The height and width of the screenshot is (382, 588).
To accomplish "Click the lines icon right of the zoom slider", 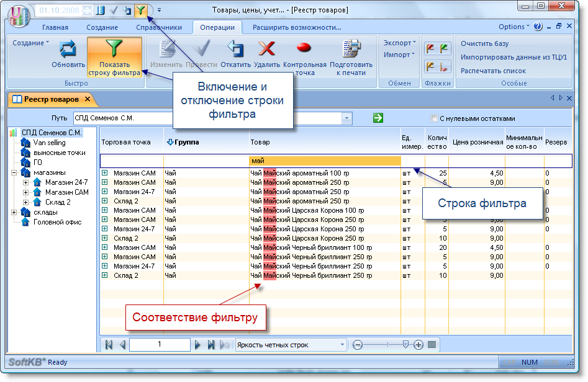I will coord(432,345).
